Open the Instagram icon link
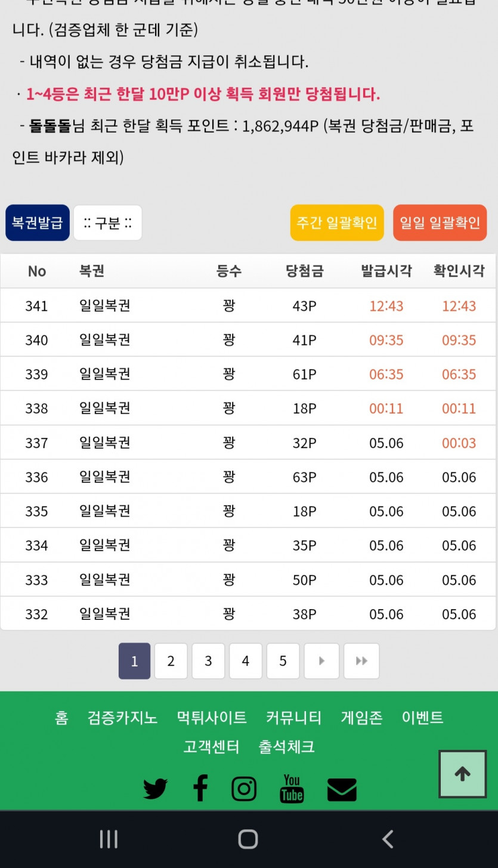The image size is (498, 868). (x=244, y=789)
